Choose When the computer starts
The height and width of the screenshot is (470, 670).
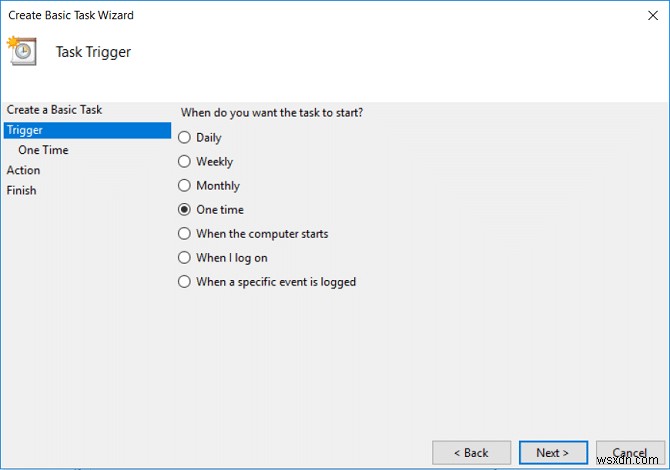(x=184, y=234)
